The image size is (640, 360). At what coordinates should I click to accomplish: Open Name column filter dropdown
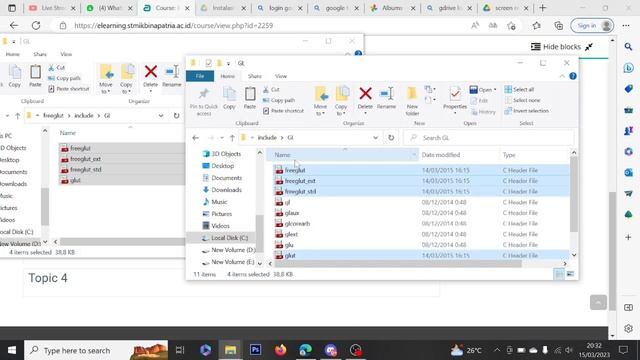pos(413,155)
